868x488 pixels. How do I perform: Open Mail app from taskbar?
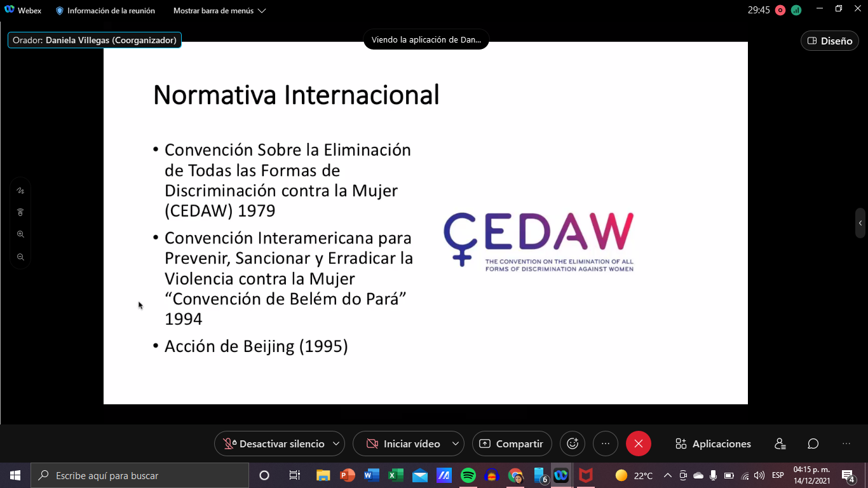(420, 475)
